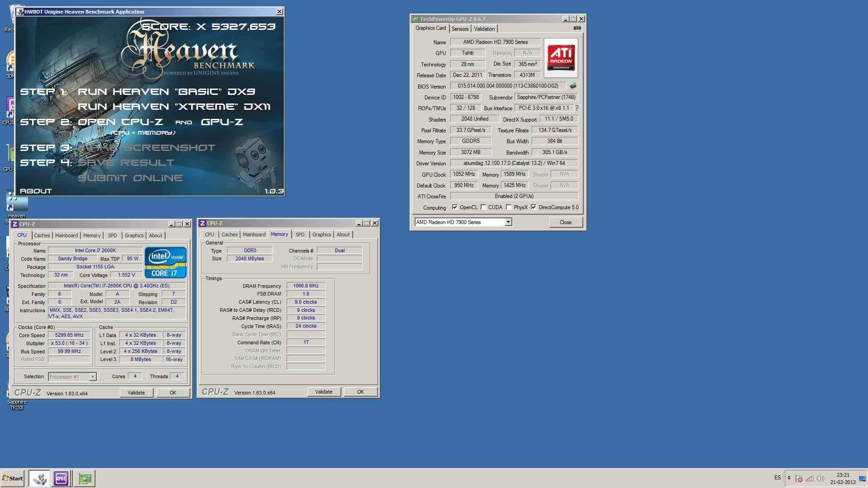
Task: Click the GPU-Z BIOS Version field
Action: point(508,86)
